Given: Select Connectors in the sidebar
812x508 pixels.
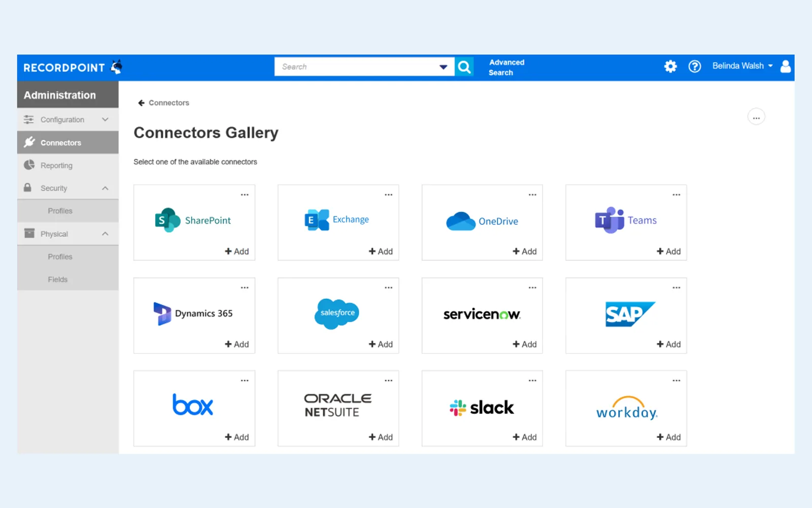Looking at the screenshot, I should pos(68,143).
